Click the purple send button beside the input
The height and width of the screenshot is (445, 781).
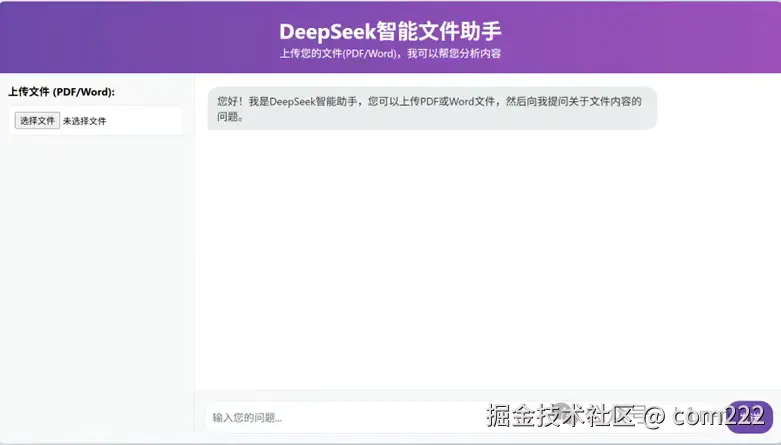click(x=749, y=417)
